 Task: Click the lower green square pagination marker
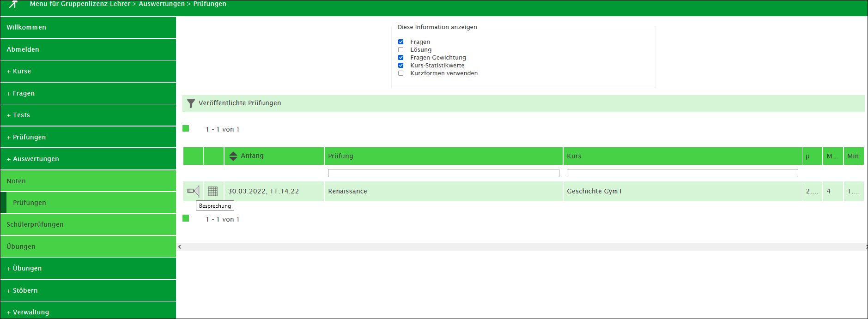point(186,218)
